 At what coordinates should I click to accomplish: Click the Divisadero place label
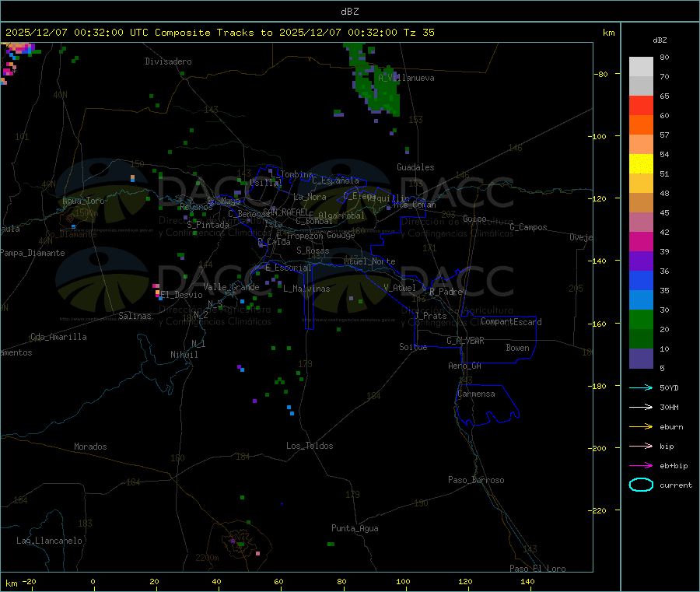[168, 61]
